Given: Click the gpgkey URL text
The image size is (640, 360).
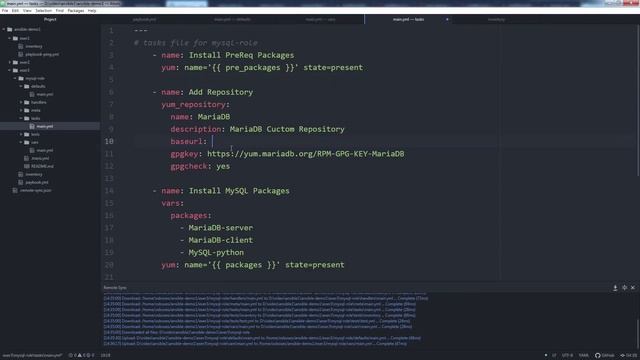Looking at the screenshot, I should 306,154.
